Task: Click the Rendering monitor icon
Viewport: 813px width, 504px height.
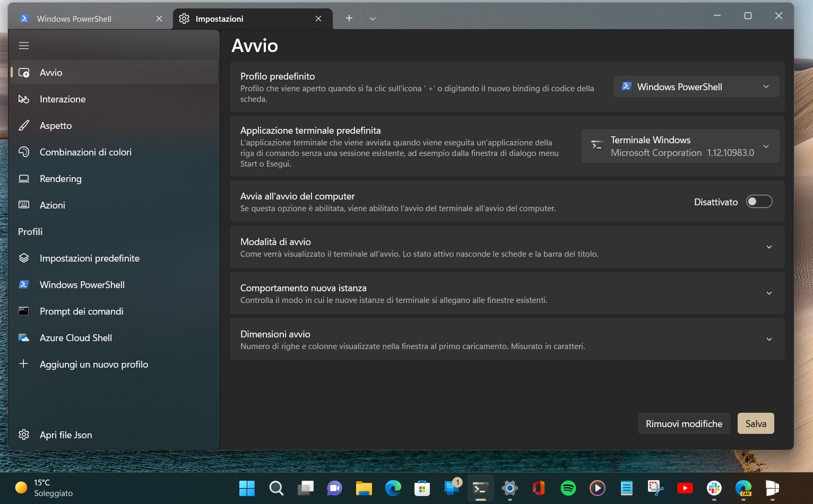Action: [x=24, y=178]
